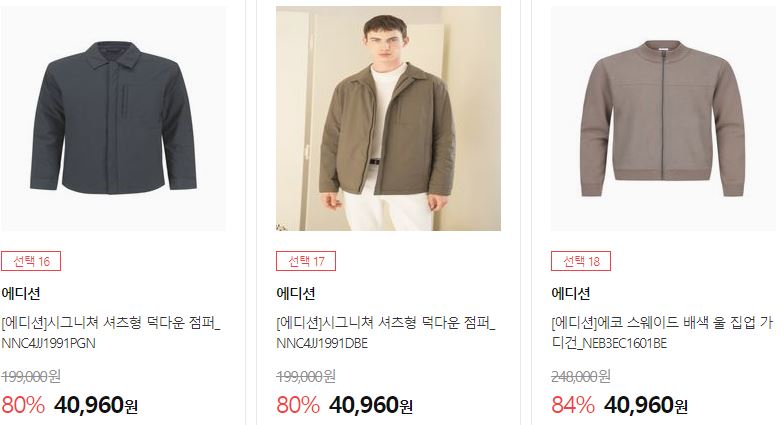The width and height of the screenshot is (782, 425).
Task: Click the struck-through 199,000원 price under 선택 17
Action: tap(306, 376)
